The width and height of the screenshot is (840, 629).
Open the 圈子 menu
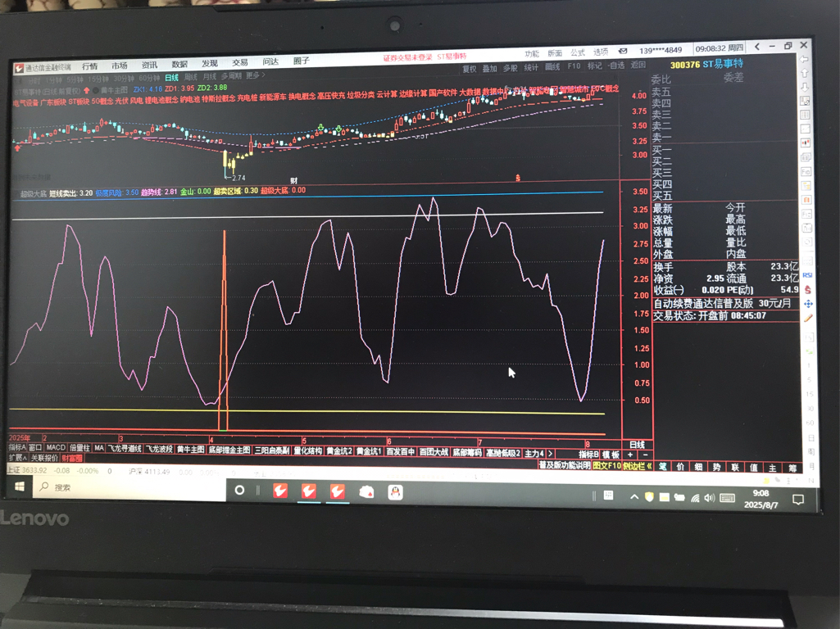pos(301,61)
